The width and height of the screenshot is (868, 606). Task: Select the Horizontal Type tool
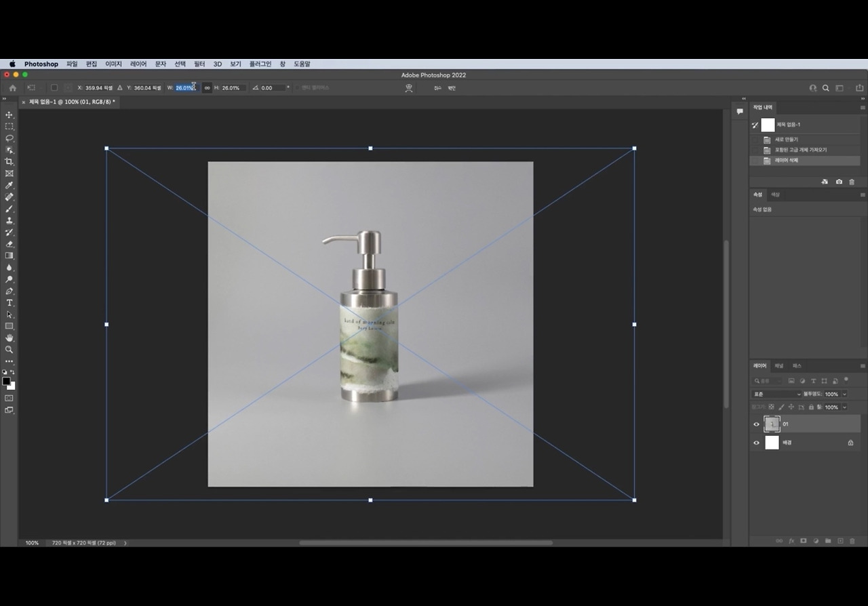(x=9, y=303)
